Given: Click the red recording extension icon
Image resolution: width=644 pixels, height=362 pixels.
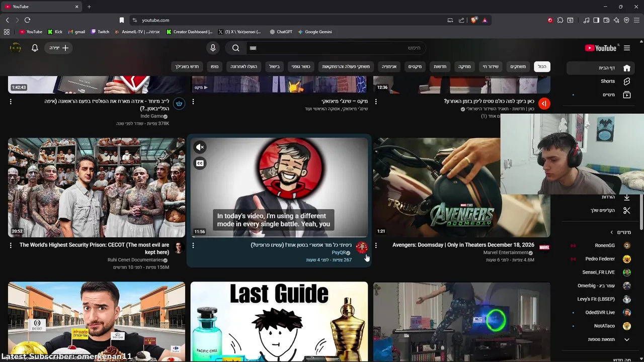Looking at the screenshot, I should coord(550,20).
